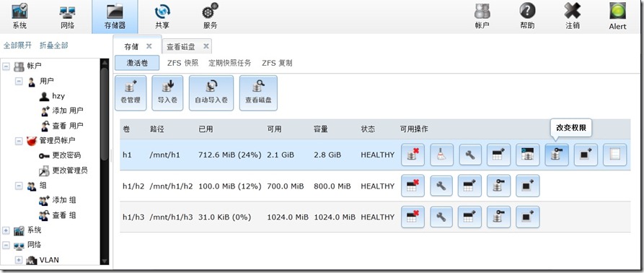Click the scrub broom icon for h1
The image size is (644, 273).
pos(441,155)
